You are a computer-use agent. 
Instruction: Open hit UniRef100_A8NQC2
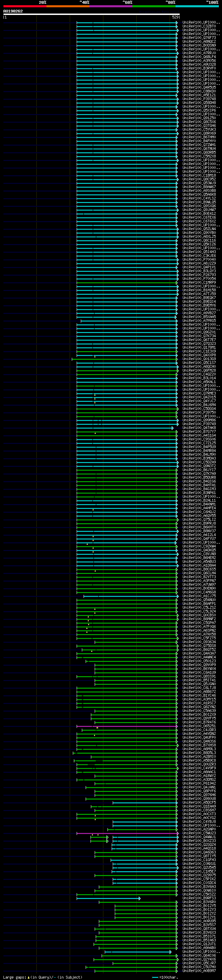point(199,41)
